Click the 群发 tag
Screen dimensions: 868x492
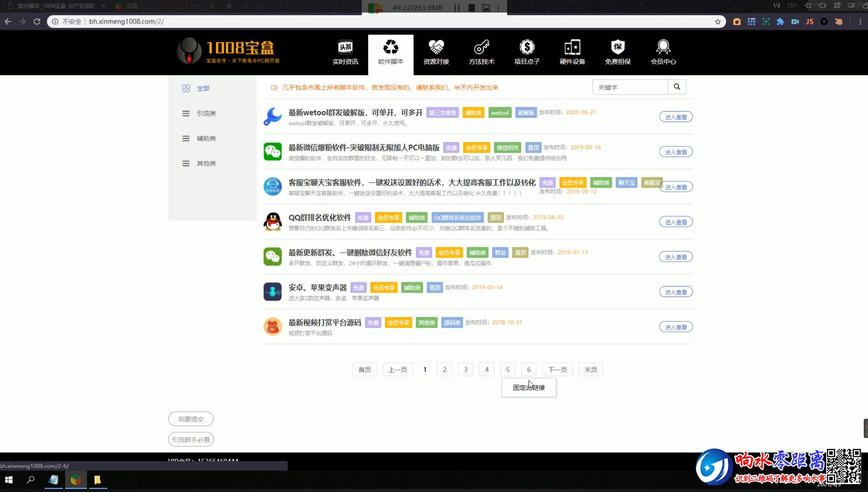coord(500,253)
